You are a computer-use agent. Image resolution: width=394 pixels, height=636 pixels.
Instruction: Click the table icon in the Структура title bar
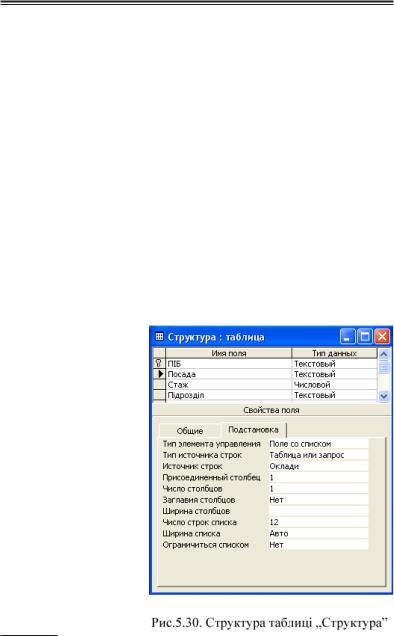click(159, 337)
